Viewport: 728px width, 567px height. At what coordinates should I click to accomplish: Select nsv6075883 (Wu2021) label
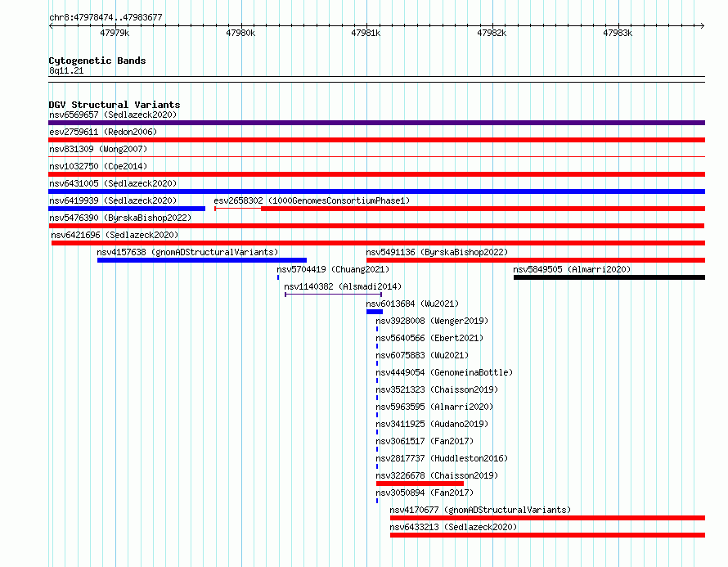click(x=422, y=355)
